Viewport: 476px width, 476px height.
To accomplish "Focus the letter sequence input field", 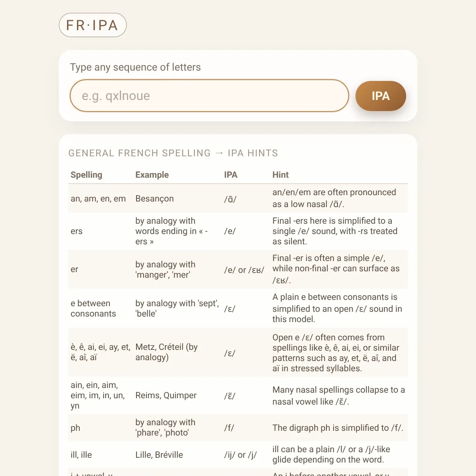I will (x=209, y=96).
